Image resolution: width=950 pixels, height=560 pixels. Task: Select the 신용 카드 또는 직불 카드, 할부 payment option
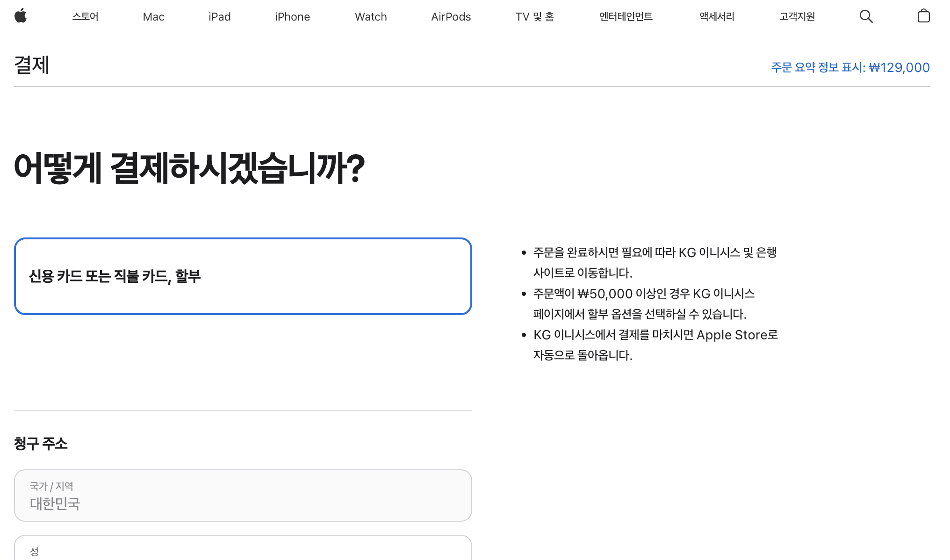click(243, 276)
